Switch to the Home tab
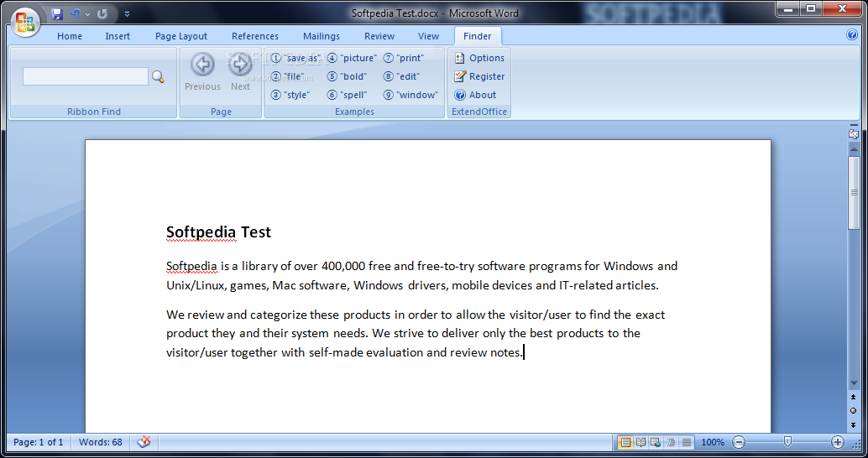 (x=70, y=36)
